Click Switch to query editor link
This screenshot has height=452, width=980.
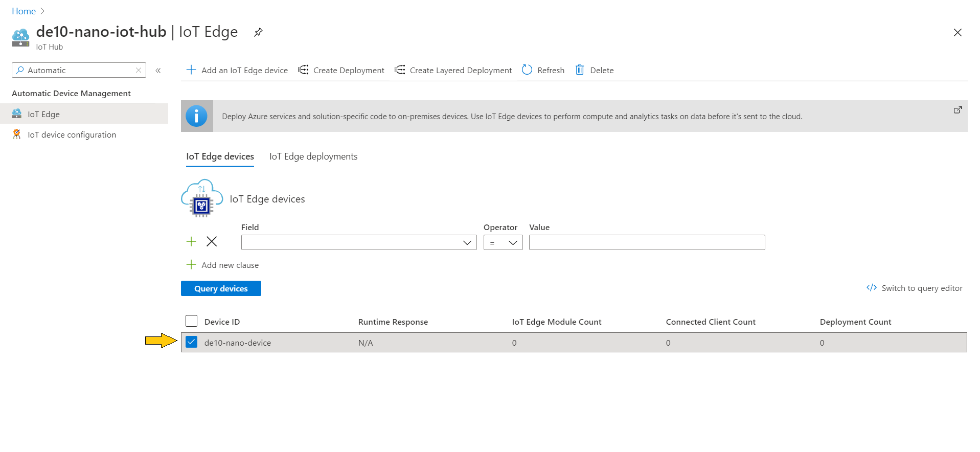915,288
